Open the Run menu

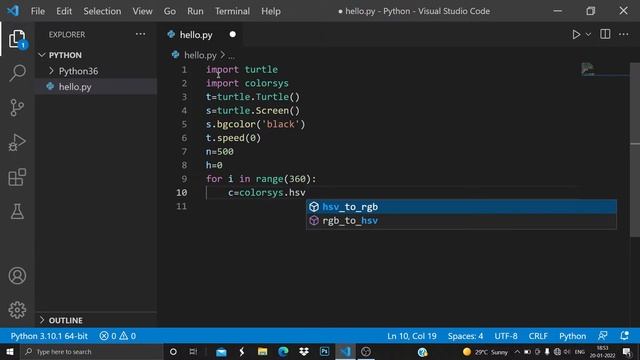pyautogui.click(x=195, y=11)
